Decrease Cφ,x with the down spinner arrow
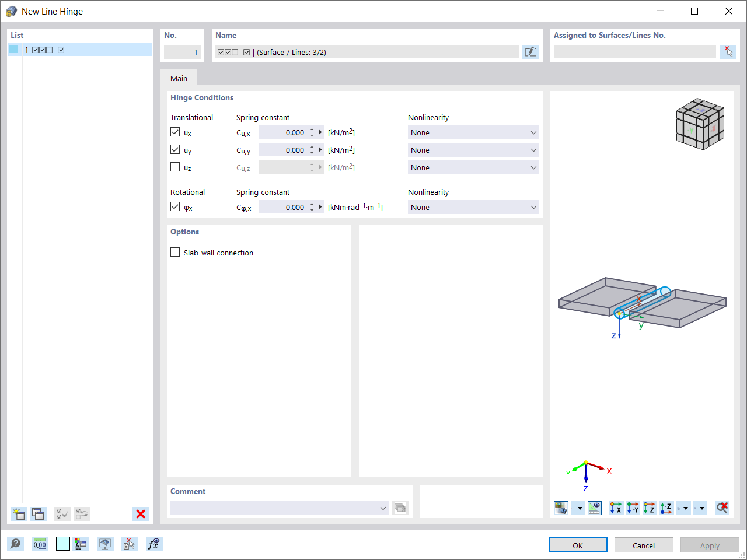This screenshot has width=747, height=560. pyautogui.click(x=312, y=211)
